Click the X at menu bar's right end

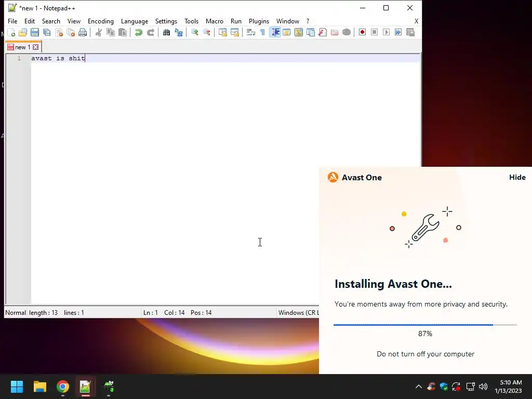point(416,21)
